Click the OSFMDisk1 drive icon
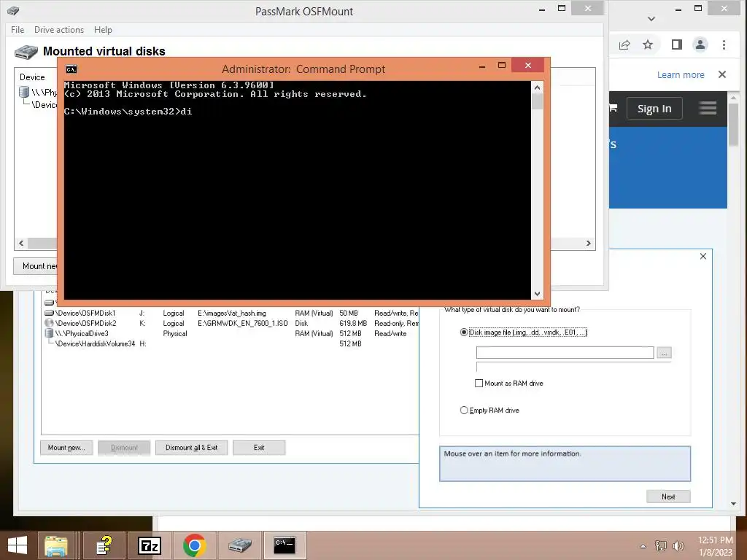The image size is (747, 560). tap(49, 314)
